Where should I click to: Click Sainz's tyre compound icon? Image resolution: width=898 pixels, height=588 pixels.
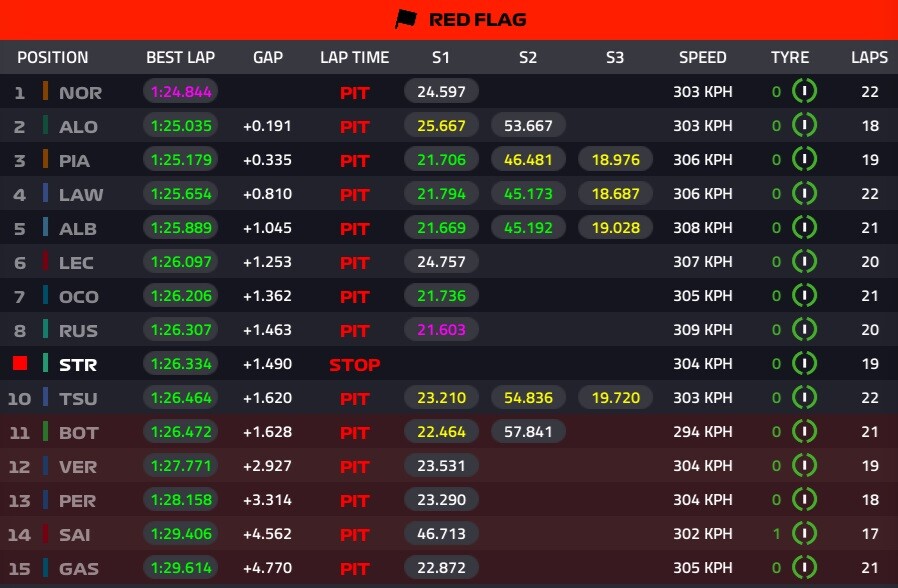[x=804, y=534]
